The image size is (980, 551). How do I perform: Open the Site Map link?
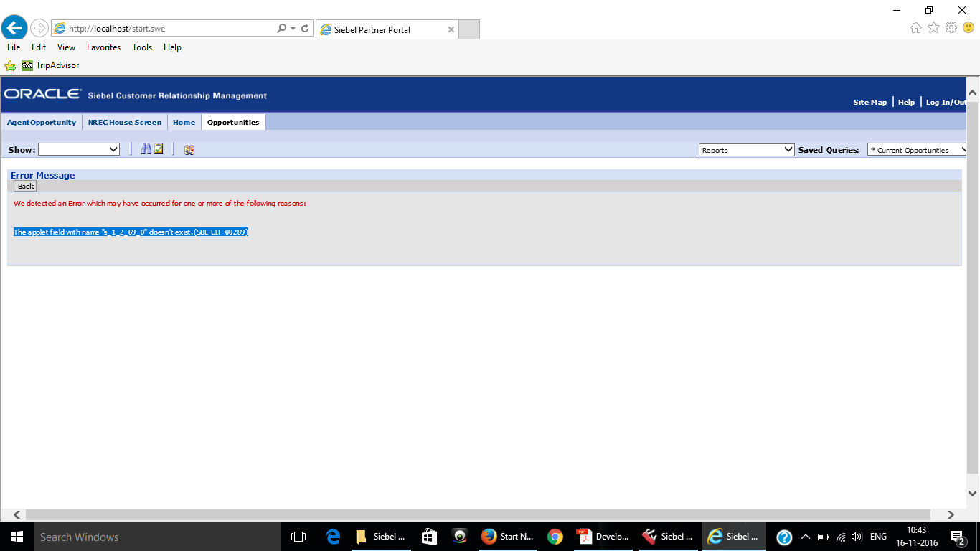pos(870,102)
